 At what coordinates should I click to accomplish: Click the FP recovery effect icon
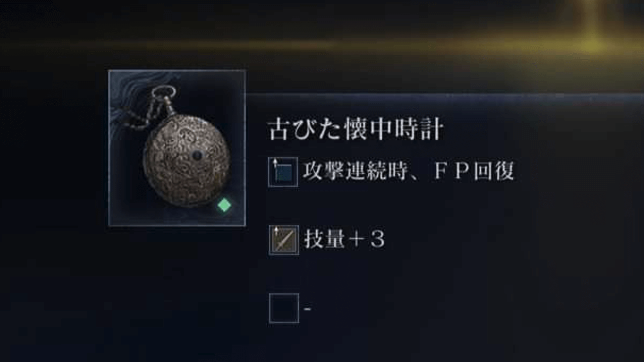point(283,172)
